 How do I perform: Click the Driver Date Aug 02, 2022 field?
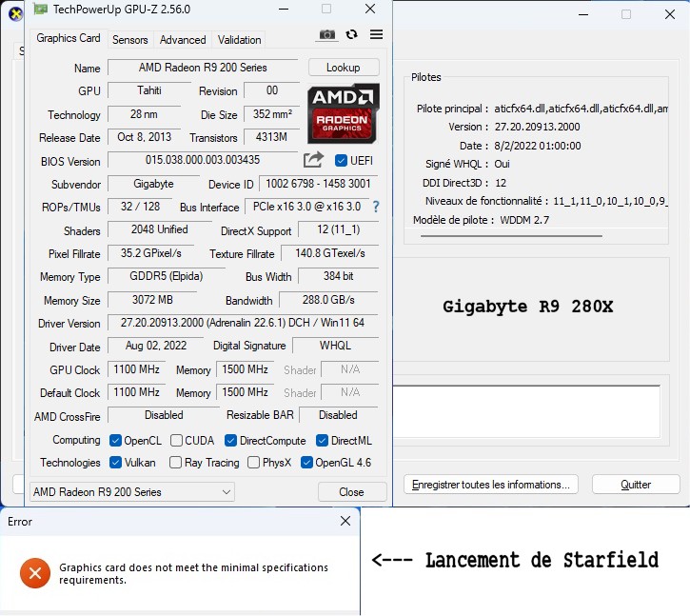[x=156, y=346]
